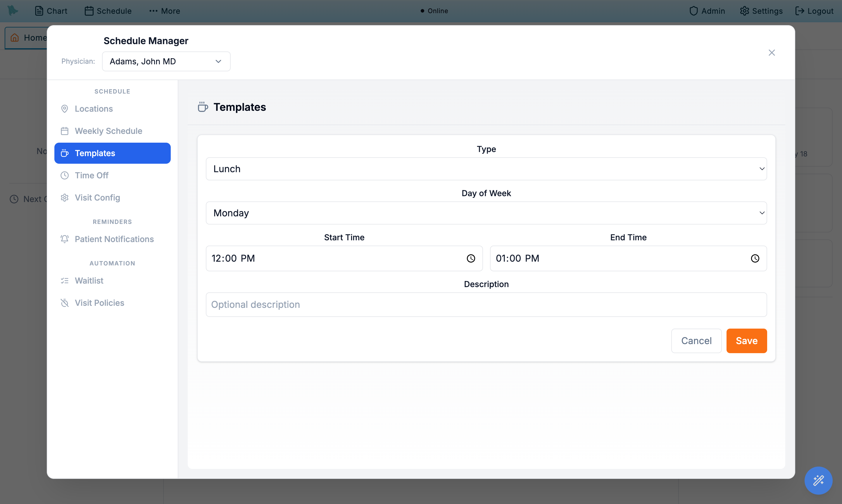This screenshot has height=504, width=842.
Task: Open the More menu
Action: click(165, 11)
